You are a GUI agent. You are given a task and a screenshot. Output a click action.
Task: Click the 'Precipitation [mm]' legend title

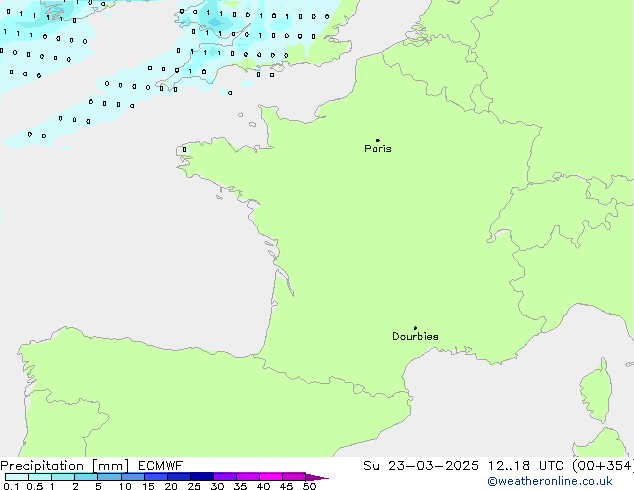coord(65,466)
